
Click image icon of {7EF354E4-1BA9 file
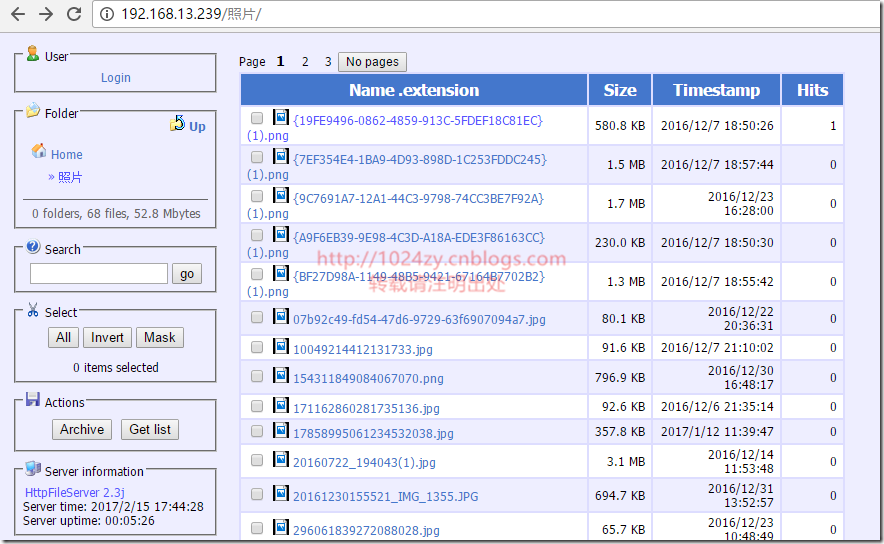(x=280, y=156)
